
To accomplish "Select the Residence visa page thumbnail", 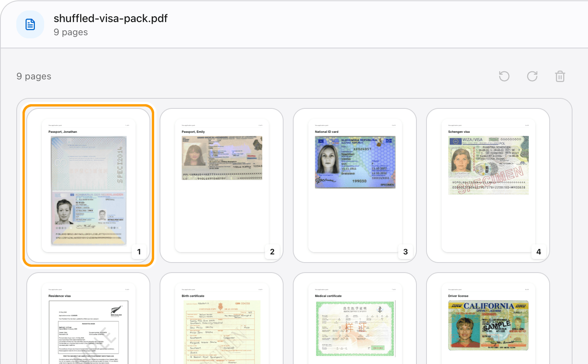I will click(x=88, y=318).
